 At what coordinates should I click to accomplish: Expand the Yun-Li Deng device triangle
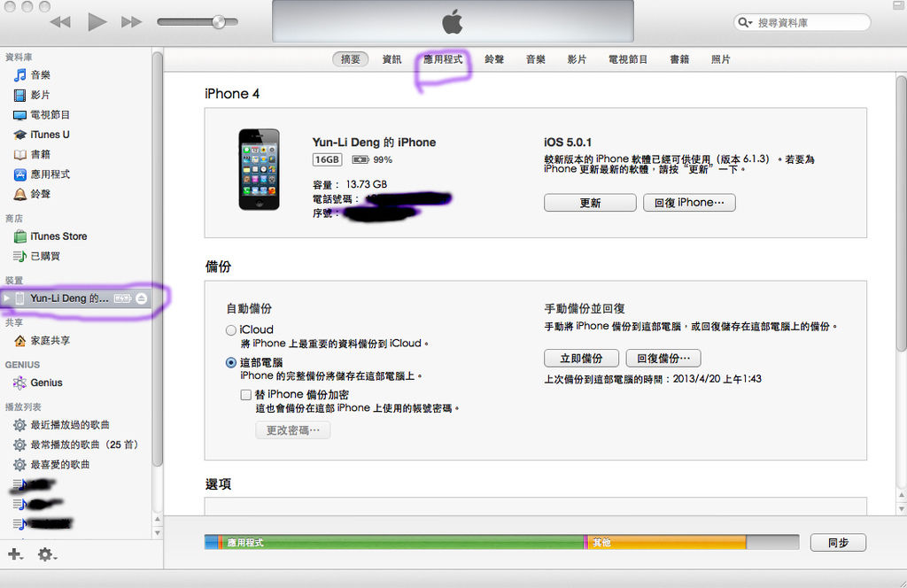(x=6, y=298)
